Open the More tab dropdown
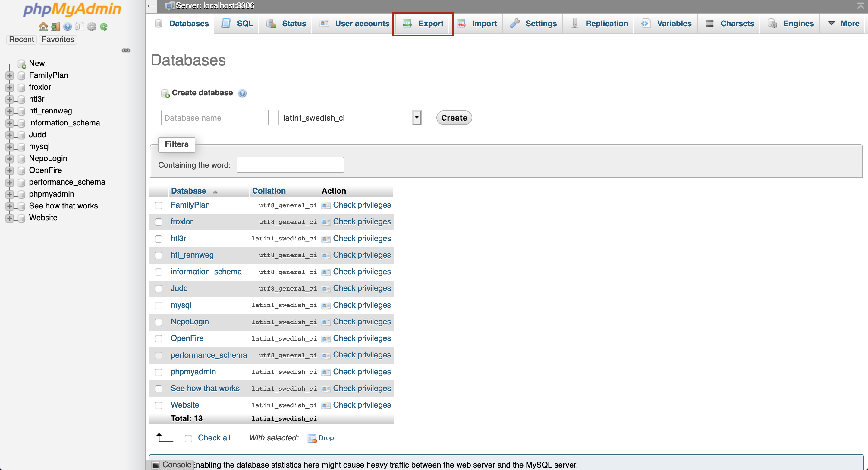868x470 pixels. click(843, 24)
